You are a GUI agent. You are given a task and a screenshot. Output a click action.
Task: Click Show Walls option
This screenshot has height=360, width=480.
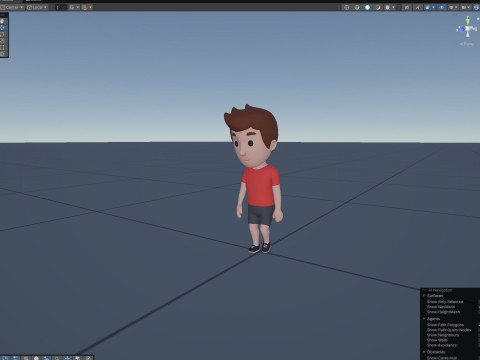(x=437, y=340)
